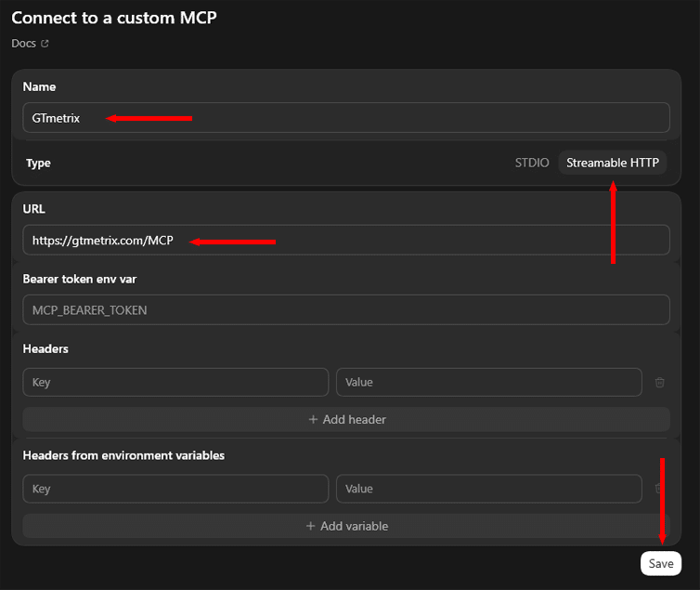Delete the header row with trash icon
This screenshot has width=700, height=590.
(x=659, y=382)
